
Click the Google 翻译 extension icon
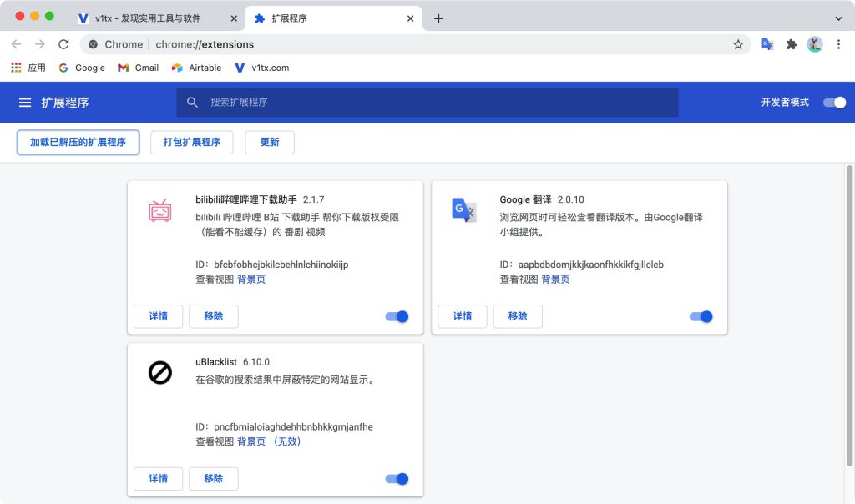click(464, 209)
